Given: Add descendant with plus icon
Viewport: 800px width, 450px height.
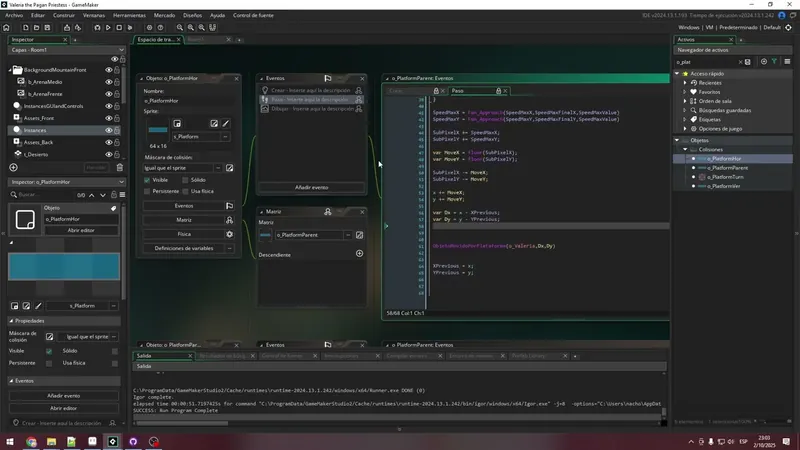Looking at the screenshot, I should pyautogui.click(x=360, y=254).
